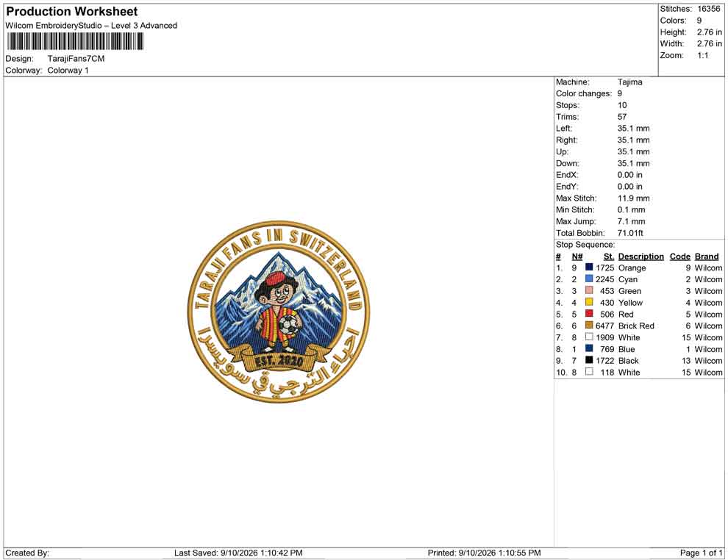Click the Brand column header
728x560 pixels.
(707, 256)
